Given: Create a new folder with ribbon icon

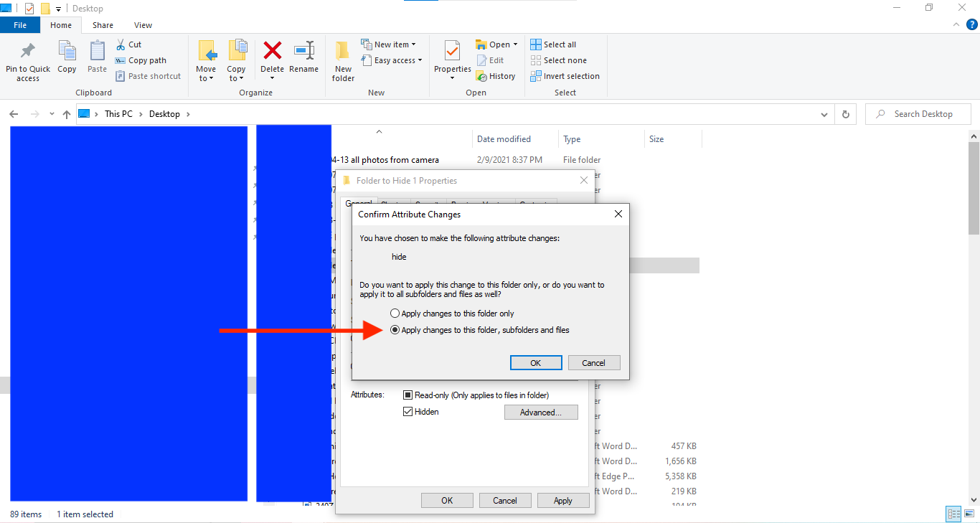Looking at the screenshot, I should [343, 52].
